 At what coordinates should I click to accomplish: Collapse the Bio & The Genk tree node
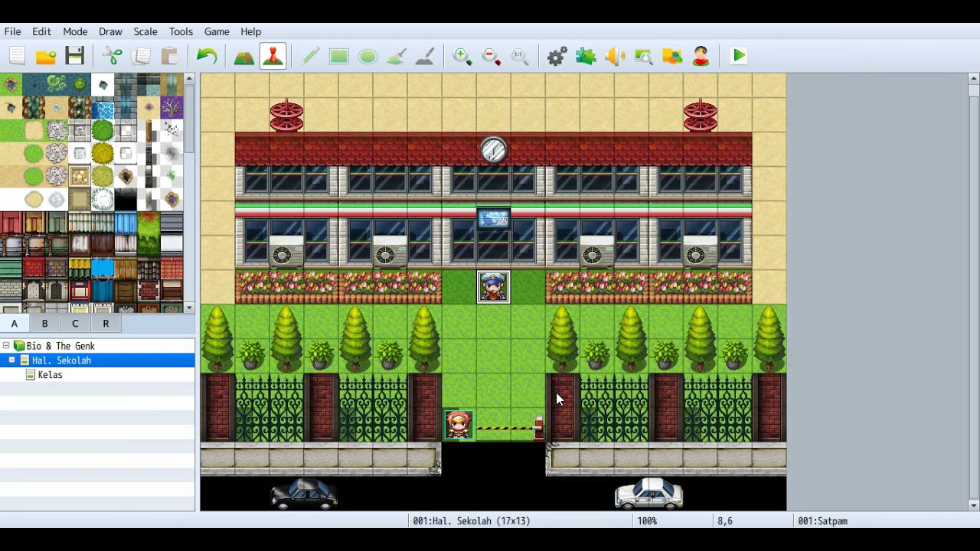click(6, 346)
